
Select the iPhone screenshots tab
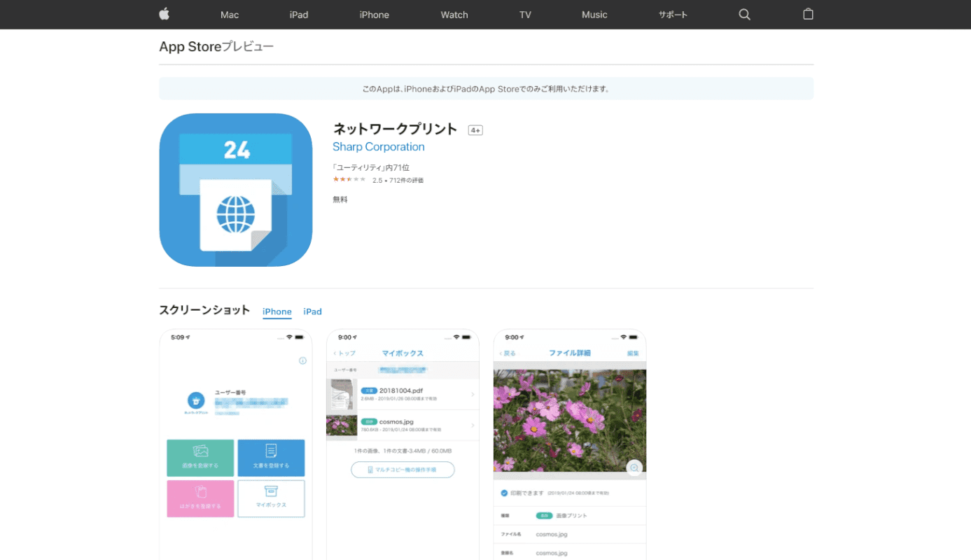[x=277, y=311]
